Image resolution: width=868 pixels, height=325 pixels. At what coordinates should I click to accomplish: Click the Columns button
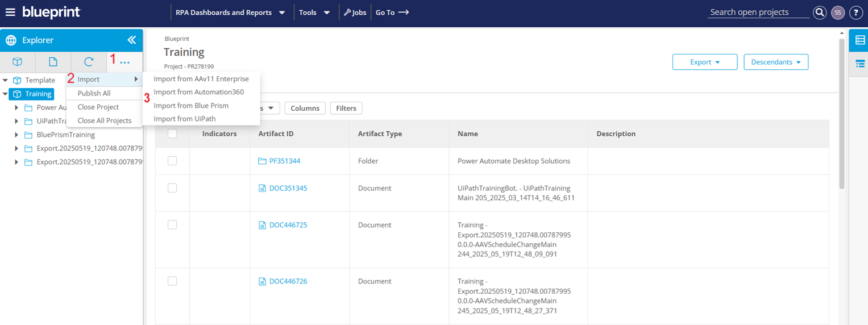pos(305,108)
